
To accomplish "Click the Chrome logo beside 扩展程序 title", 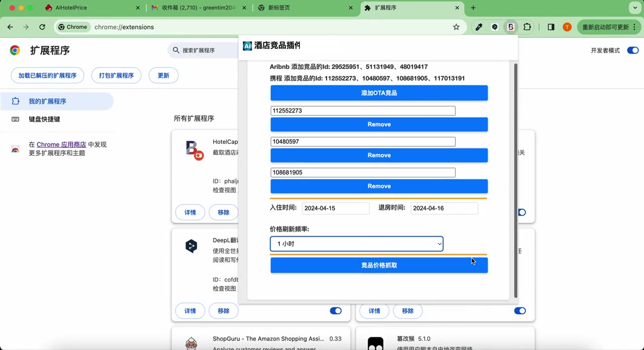I will 15,50.
